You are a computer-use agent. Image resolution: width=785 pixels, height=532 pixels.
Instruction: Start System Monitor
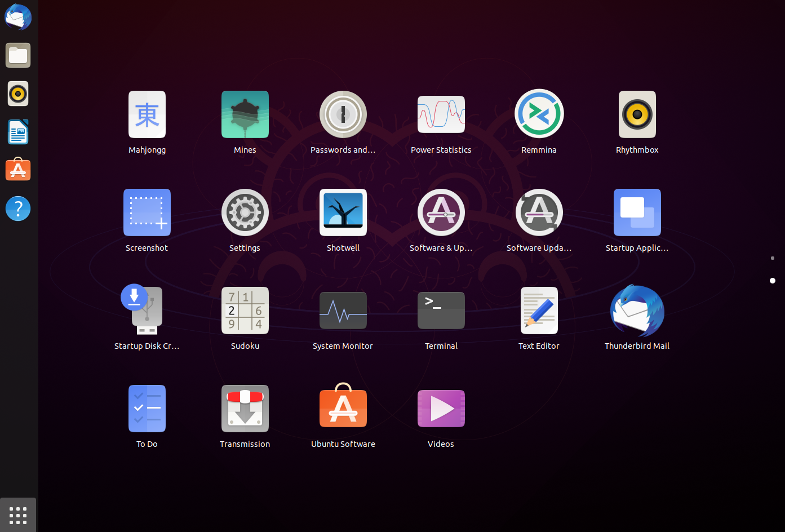pos(343,311)
